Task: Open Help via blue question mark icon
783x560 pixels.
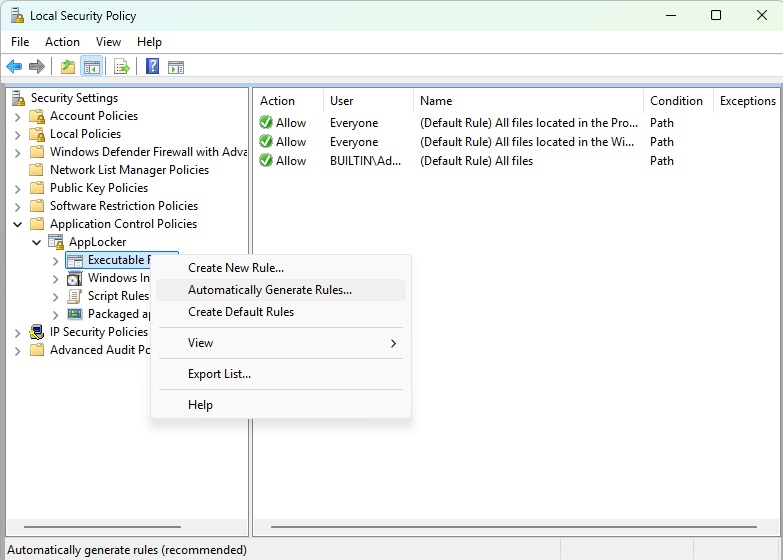Action: 152,67
